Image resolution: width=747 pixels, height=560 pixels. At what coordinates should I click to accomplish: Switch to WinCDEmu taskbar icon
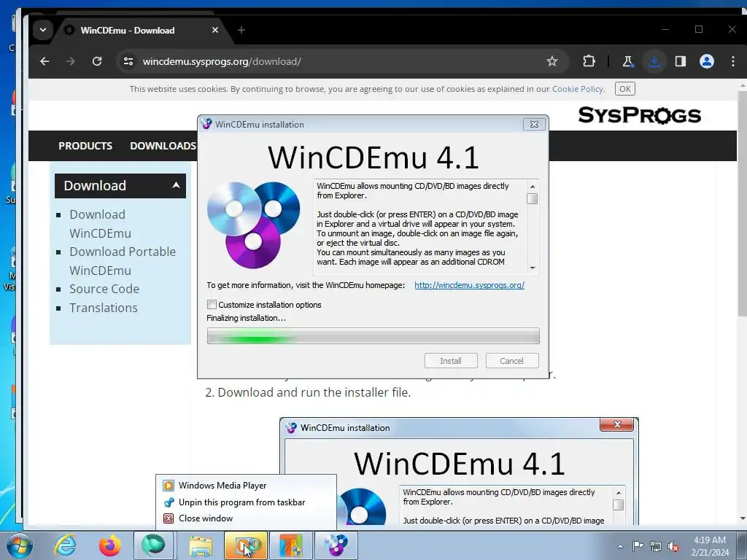click(336, 545)
